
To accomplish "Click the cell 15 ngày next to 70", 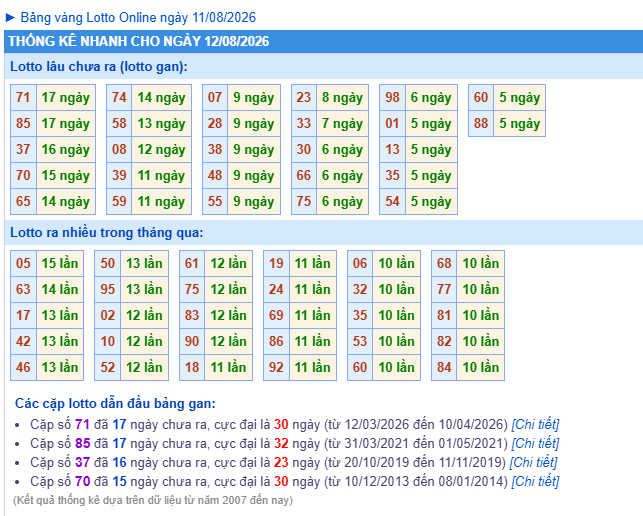I will point(66,176).
